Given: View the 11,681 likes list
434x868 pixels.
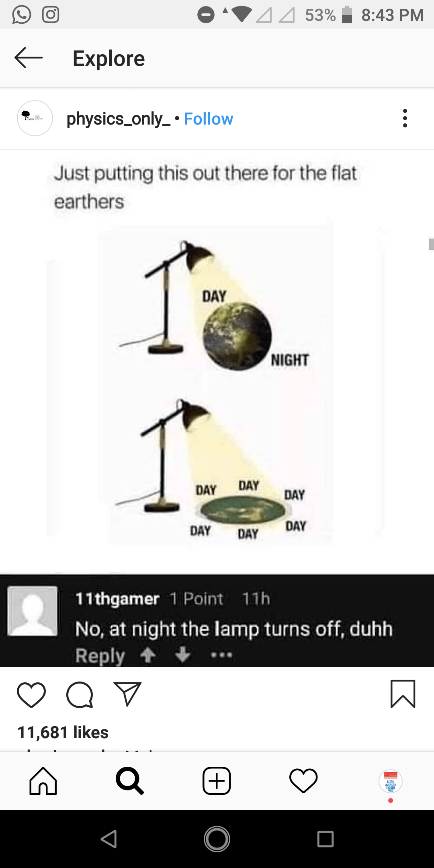Looking at the screenshot, I should pos(63,732).
